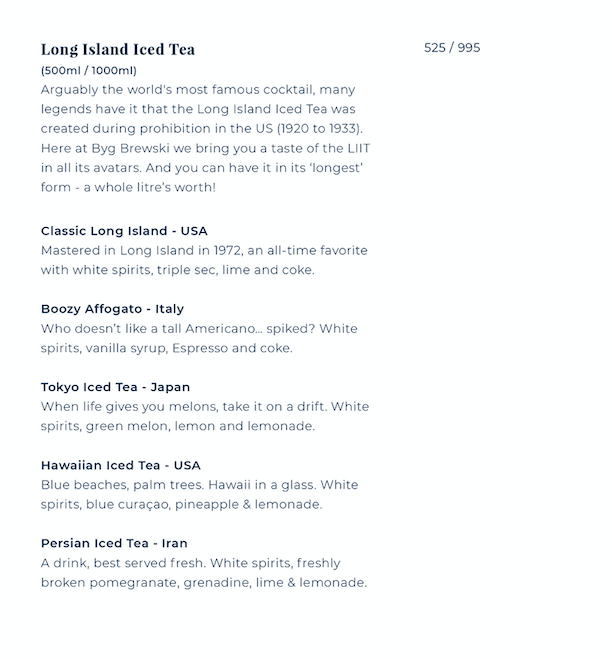Click the intro paragraph starting with 'Arguably'

point(204,138)
